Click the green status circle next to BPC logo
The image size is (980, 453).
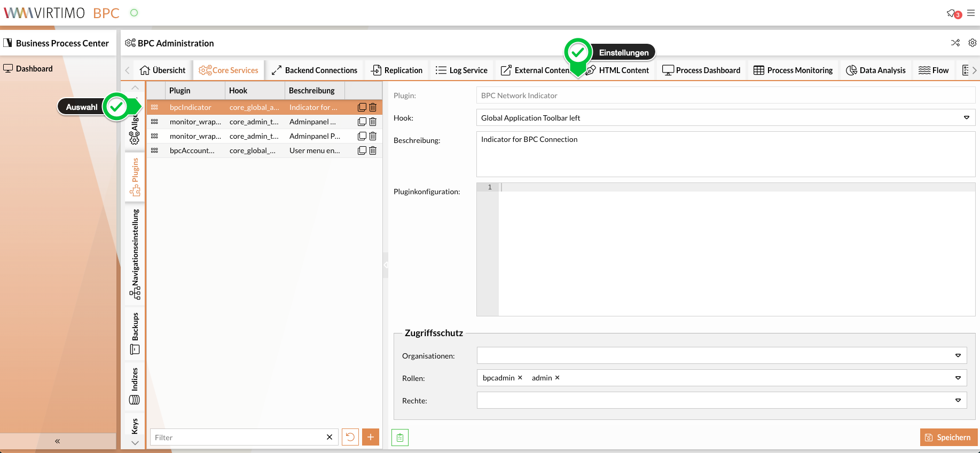click(x=134, y=13)
